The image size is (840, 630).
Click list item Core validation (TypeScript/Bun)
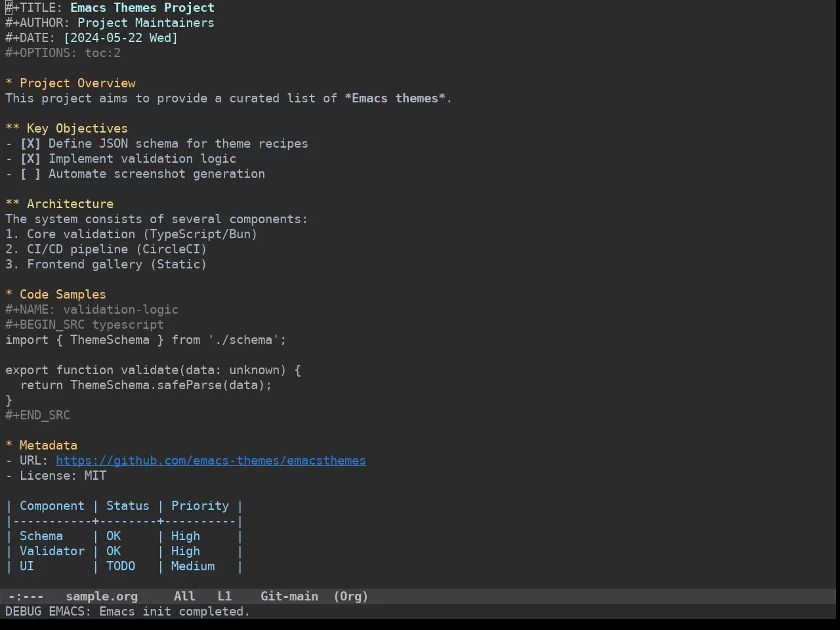click(x=131, y=234)
